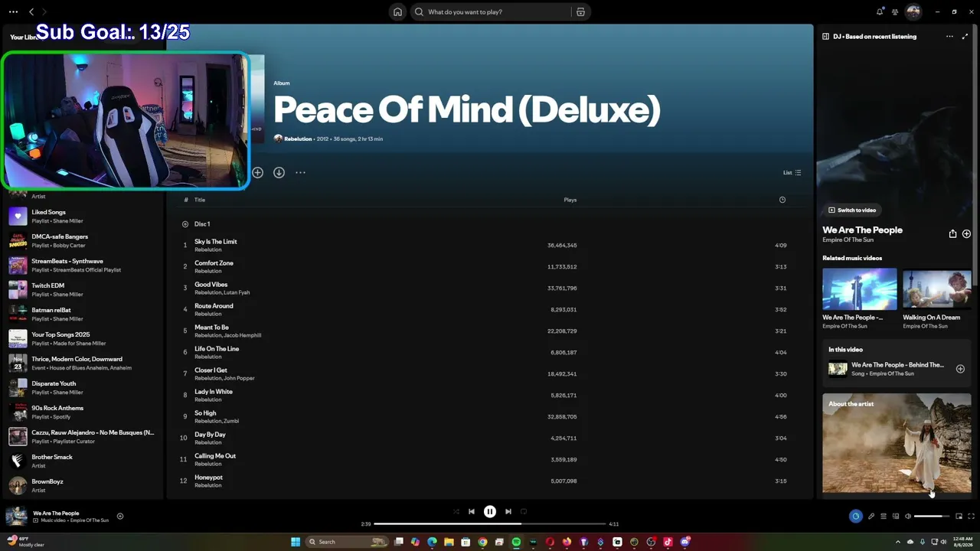Download the Peace Of Mind album
The image size is (980, 551).
click(x=279, y=173)
